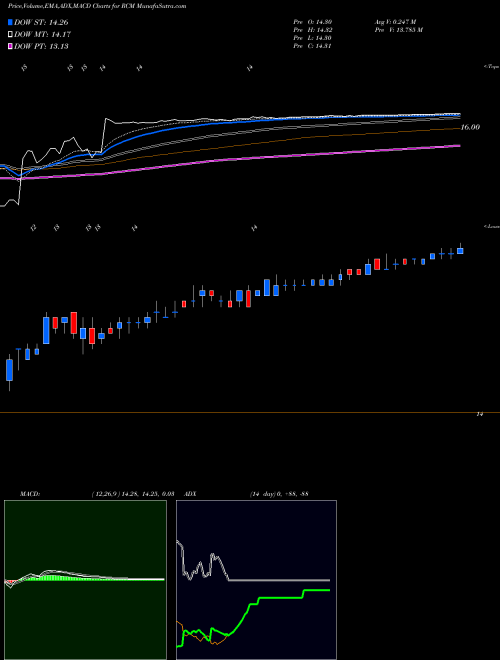Click the first blue candlestick on the left

(9, 370)
